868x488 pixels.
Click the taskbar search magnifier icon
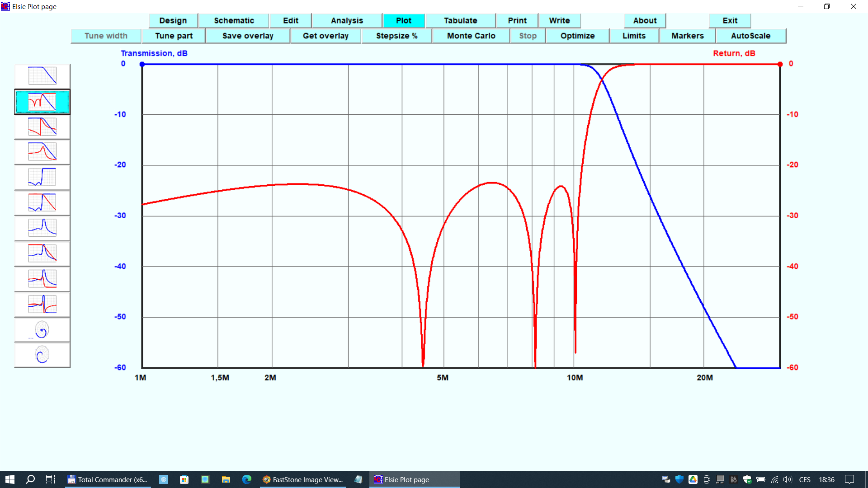tap(30, 479)
